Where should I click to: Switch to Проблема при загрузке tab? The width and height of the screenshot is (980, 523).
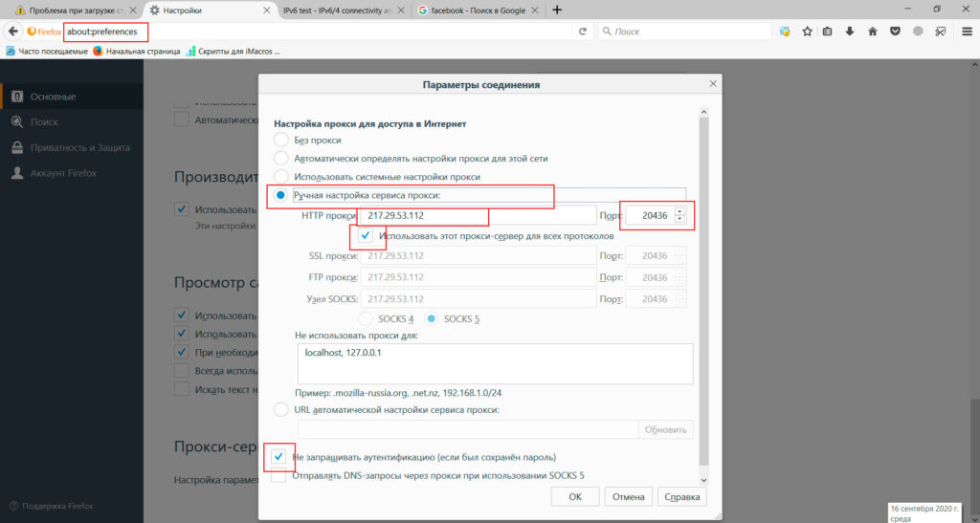click(75, 10)
